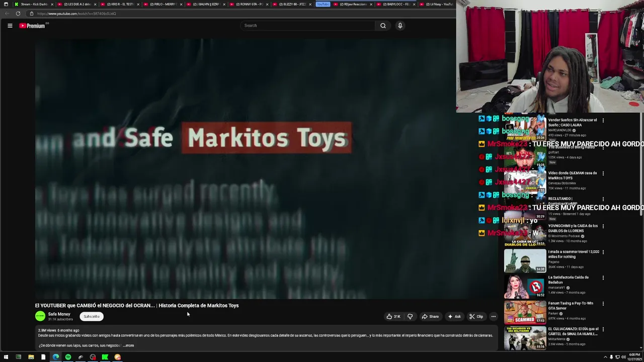Dislike the video with thumbs down
Screen dimensions: 644x362
410,316
